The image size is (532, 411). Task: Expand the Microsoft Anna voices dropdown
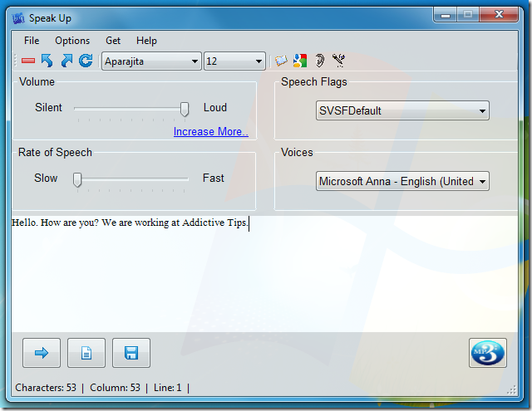coord(402,181)
